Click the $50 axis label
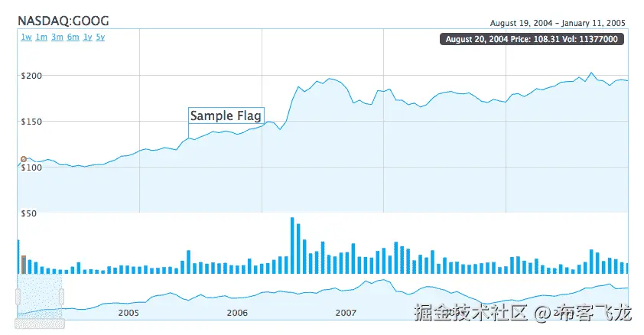Viewport: 644px width, 335px height. (29, 213)
